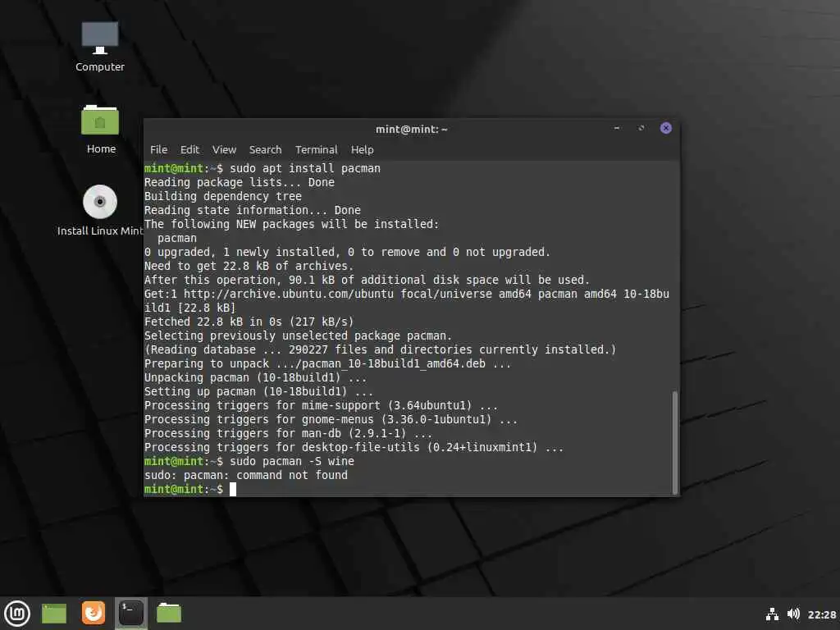Click the 'sudo pacman -S wine' command line
The height and width of the screenshot is (630, 840).
click(x=249, y=461)
